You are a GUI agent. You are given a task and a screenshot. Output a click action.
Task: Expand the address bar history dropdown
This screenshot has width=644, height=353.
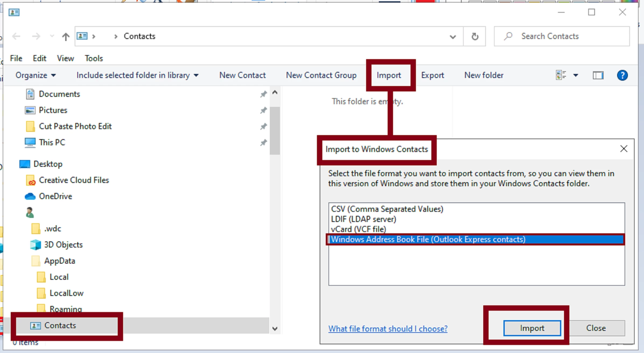point(453,37)
